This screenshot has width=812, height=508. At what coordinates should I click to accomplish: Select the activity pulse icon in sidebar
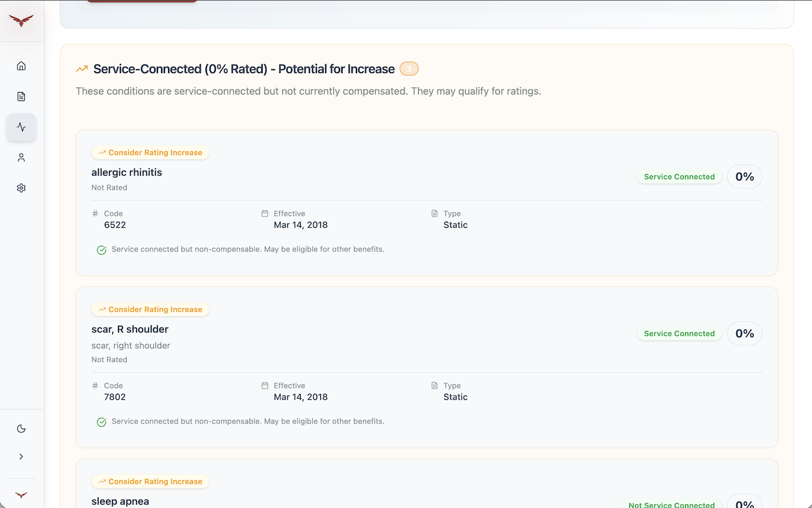tap(21, 127)
